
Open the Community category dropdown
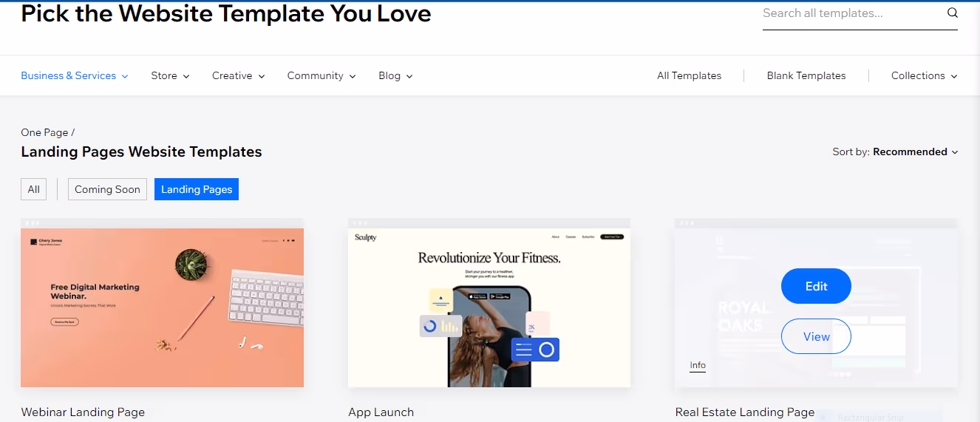(x=321, y=75)
